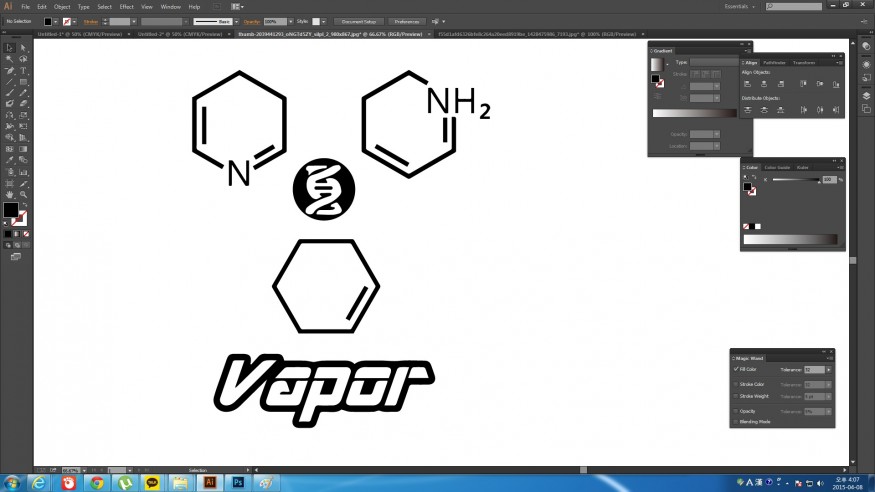Select the Direct Selection tool
The image size is (875, 492).
point(22,47)
